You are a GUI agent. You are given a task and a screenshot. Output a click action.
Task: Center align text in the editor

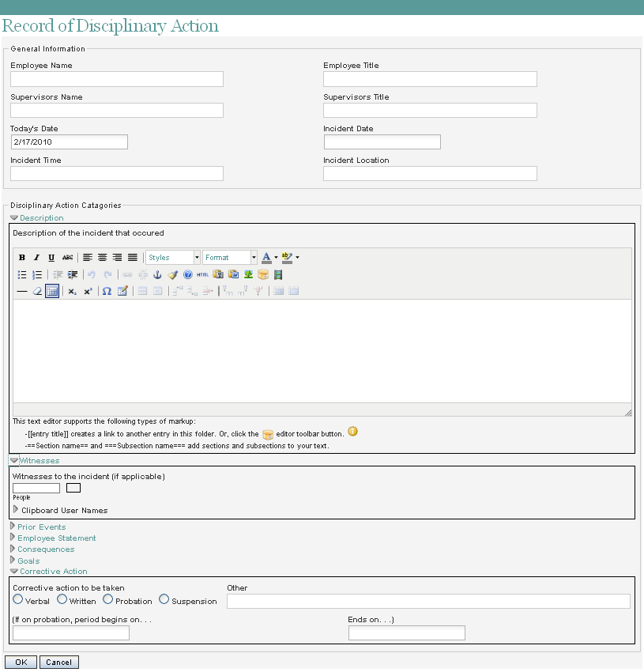[x=103, y=258]
